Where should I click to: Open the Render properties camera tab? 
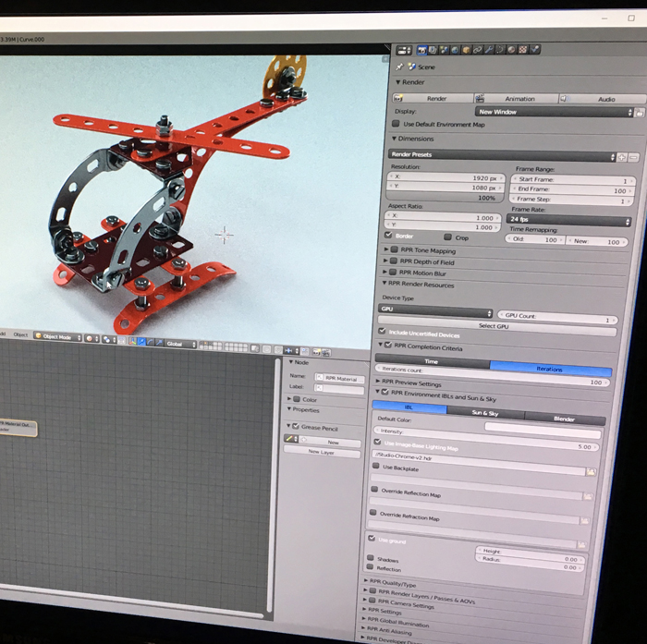(x=421, y=50)
